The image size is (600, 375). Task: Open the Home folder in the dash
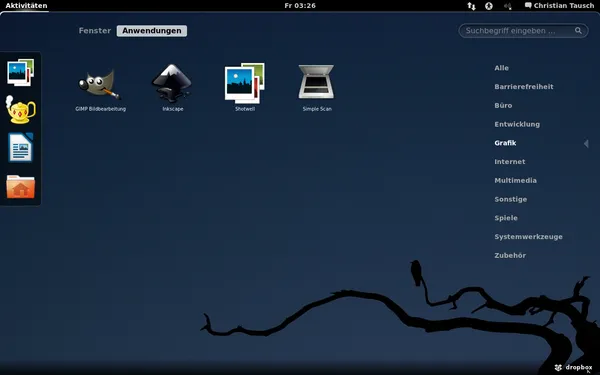coord(21,186)
